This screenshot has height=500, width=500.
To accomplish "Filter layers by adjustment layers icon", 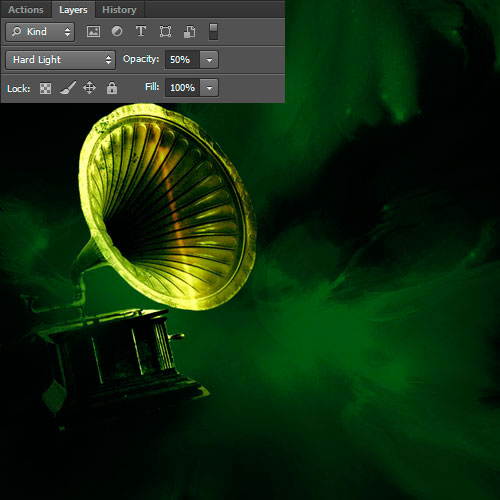I will pos(117,31).
